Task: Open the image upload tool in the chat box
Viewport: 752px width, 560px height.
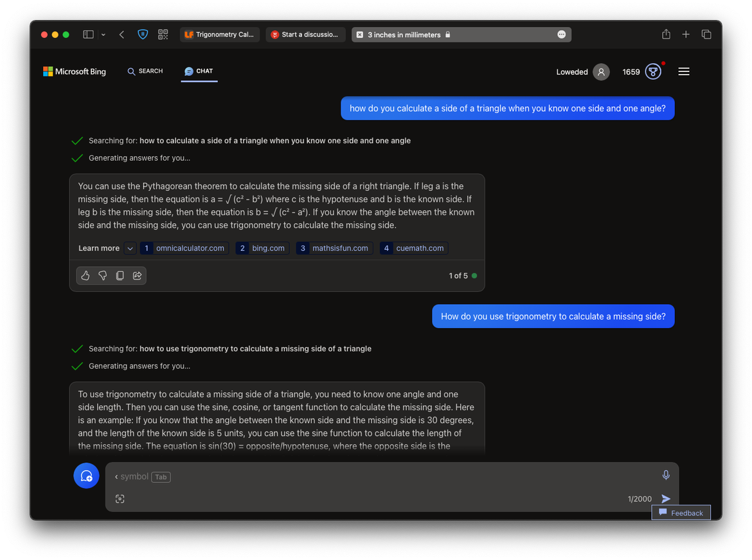Action: tap(120, 499)
